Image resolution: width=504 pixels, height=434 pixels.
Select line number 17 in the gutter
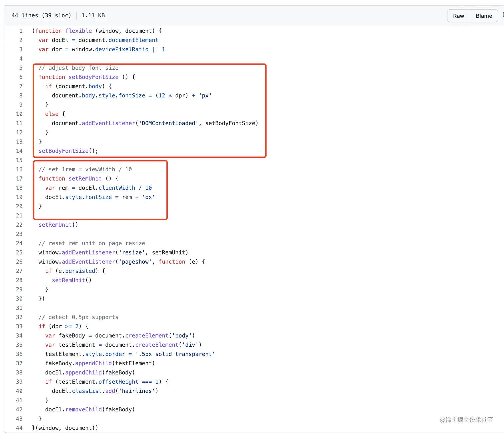(19, 178)
